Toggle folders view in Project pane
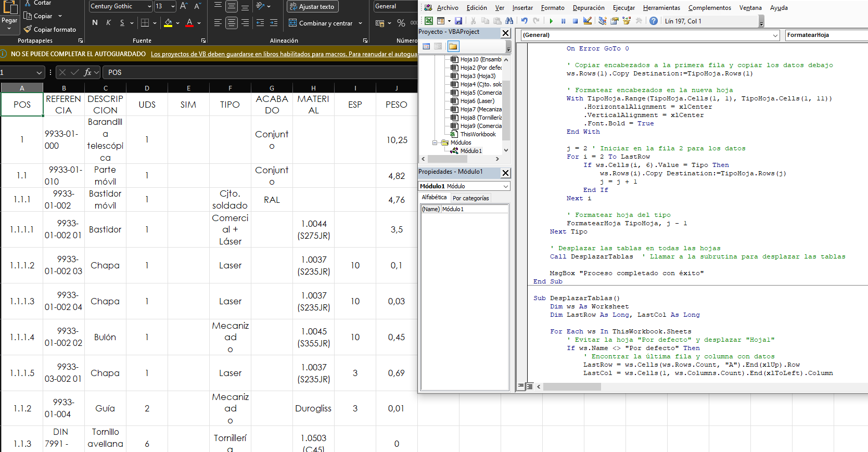Viewport: 868px width, 452px height. (453, 46)
